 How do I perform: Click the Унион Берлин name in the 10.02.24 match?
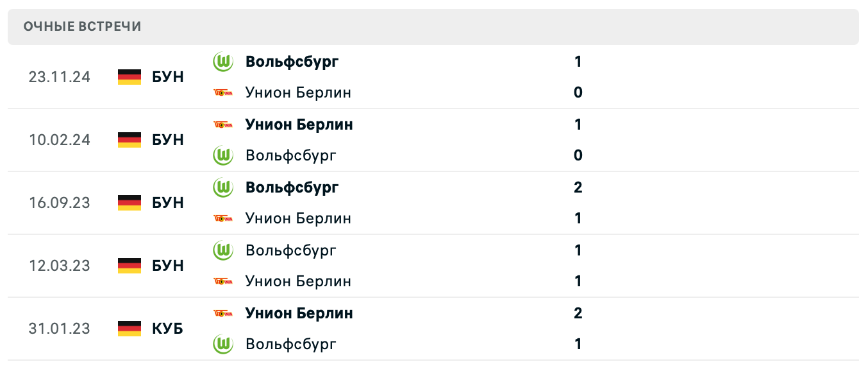[x=299, y=125]
